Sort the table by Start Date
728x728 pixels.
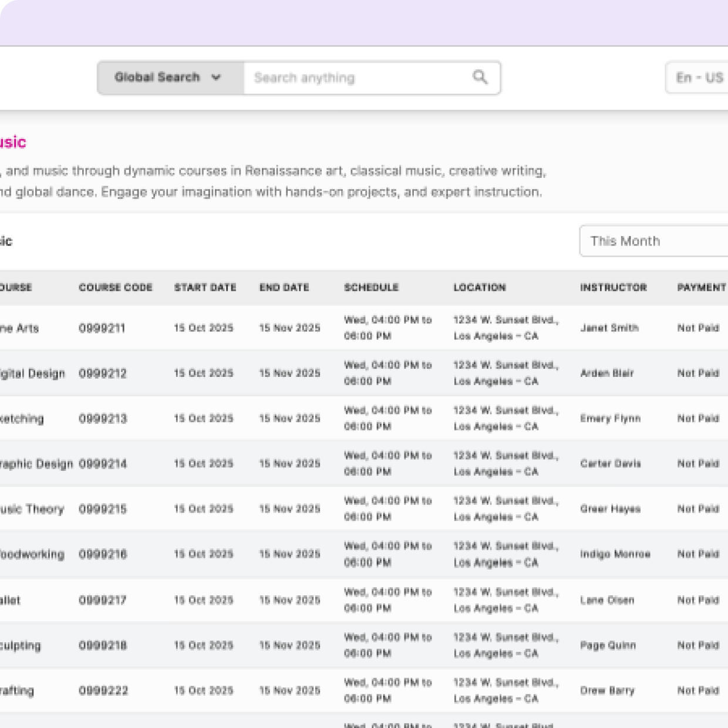(x=205, y=288)
